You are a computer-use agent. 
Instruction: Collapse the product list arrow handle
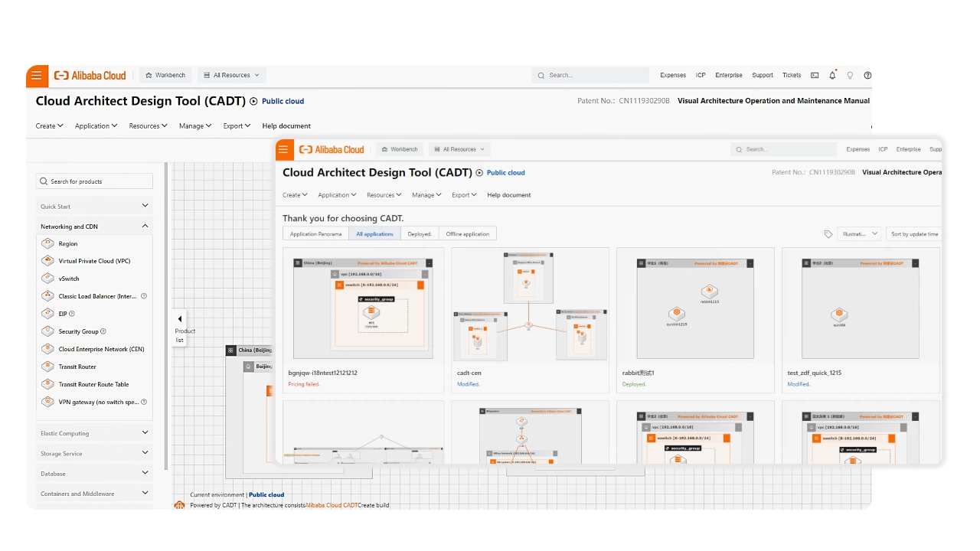180,319
